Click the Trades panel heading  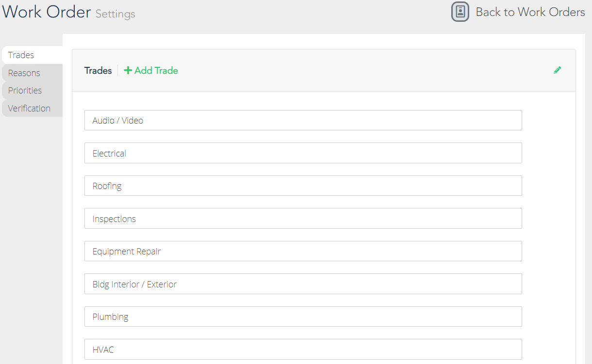click(98, 71)
